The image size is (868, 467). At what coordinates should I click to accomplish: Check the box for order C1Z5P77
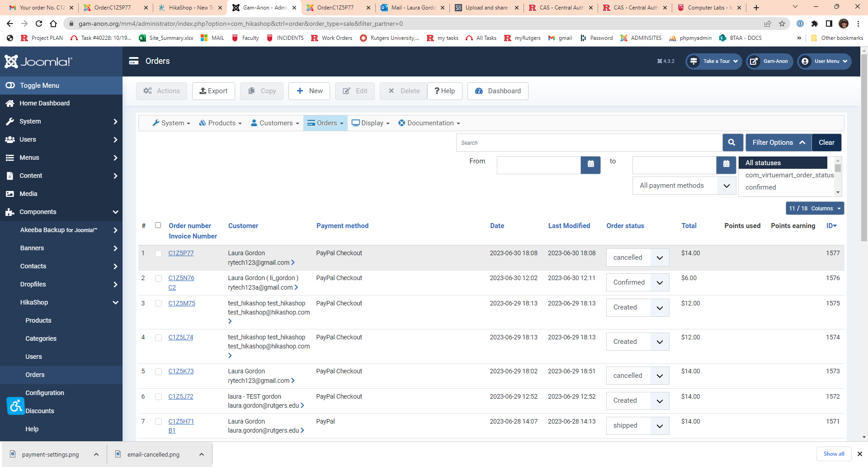tap(158, 253)
